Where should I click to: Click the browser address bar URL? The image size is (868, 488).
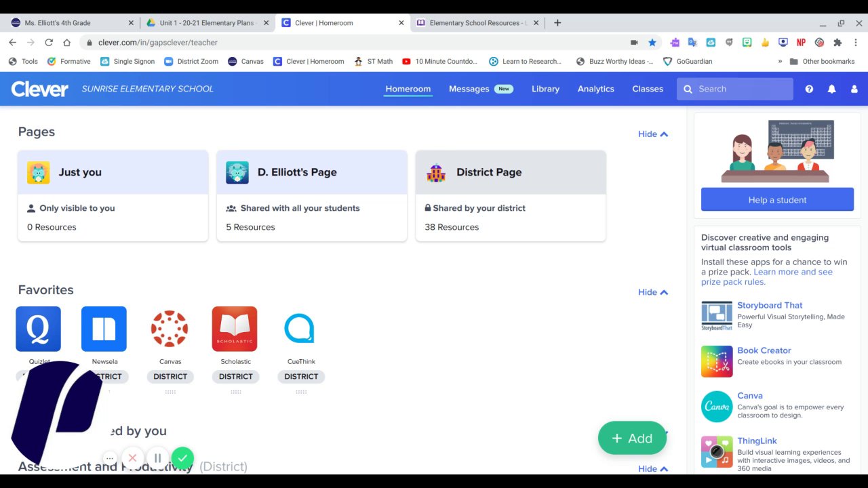158,42
